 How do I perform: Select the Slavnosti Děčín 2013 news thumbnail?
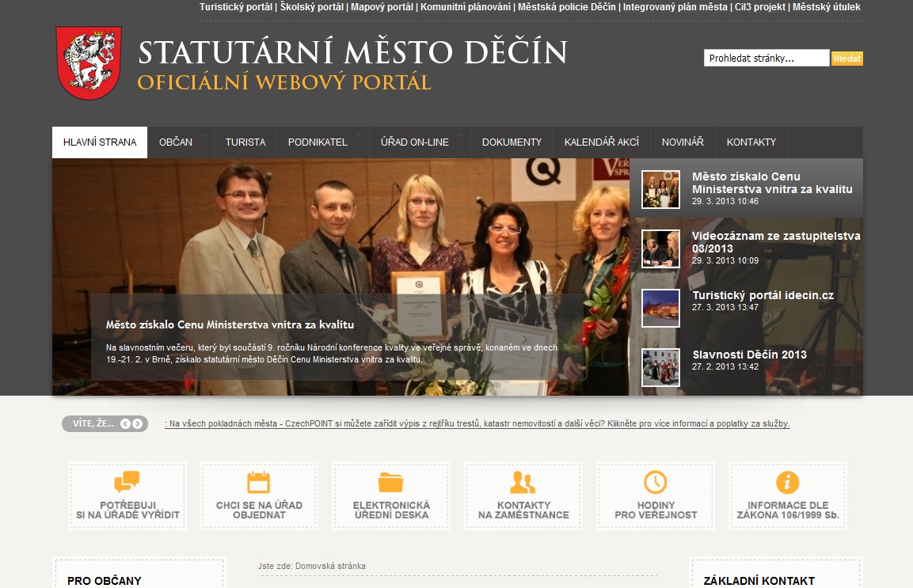click(x=660, y=367)
